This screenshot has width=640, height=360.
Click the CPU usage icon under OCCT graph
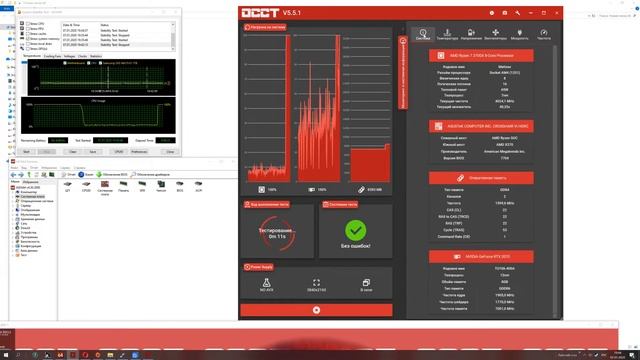pos(262,189)
